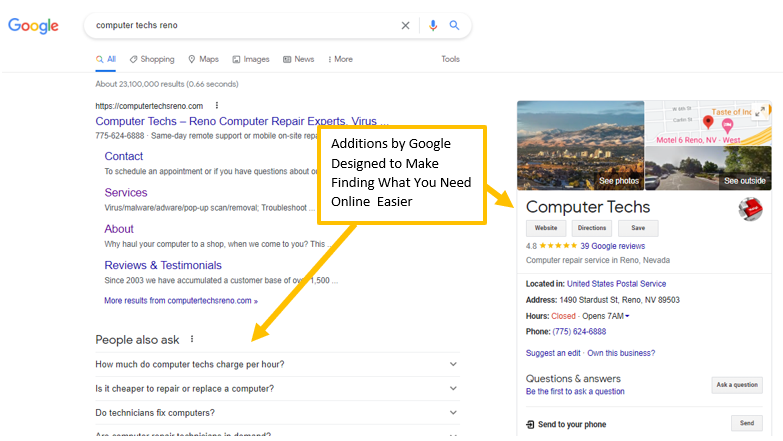Click the Website button in knowledge panel
783x441 pixels.
click(x=546, y=228)
